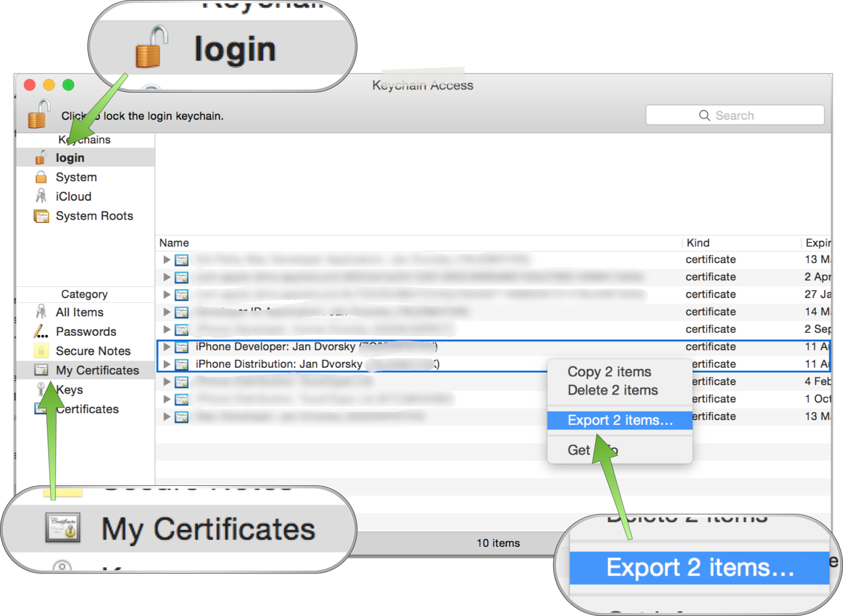Click certificate icon in row expiring 27 Jan
The image size is (843, 616).
coord(181,295)
